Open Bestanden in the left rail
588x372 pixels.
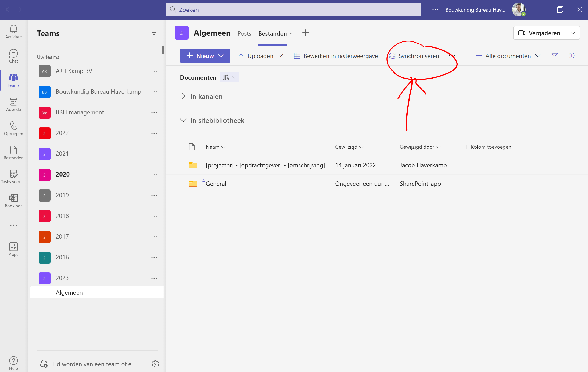(x=13, y=153)
